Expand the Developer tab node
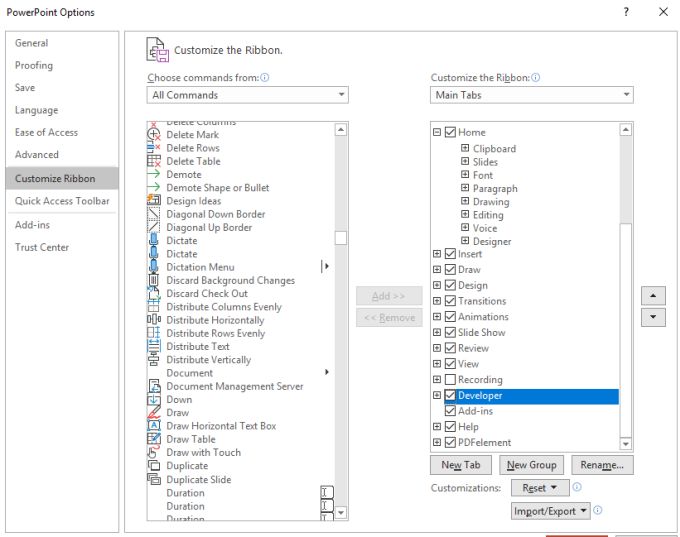This screenshot has height=537, width=680. point(437,395)
